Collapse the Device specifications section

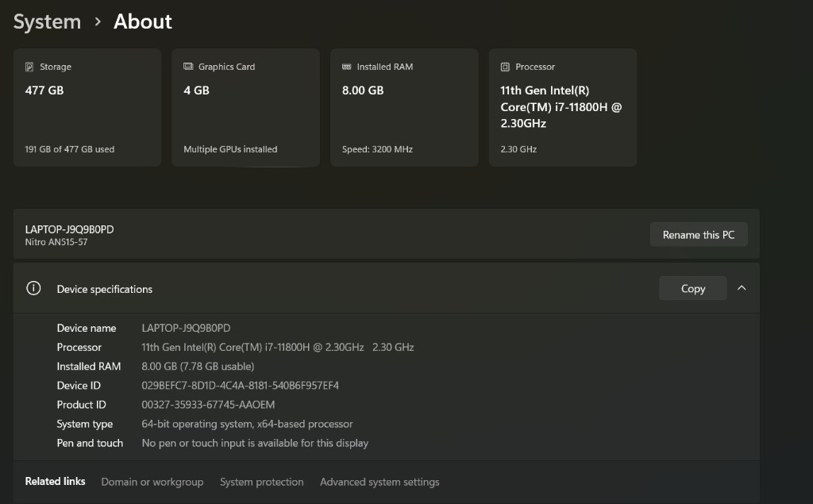tap(742, 288)
